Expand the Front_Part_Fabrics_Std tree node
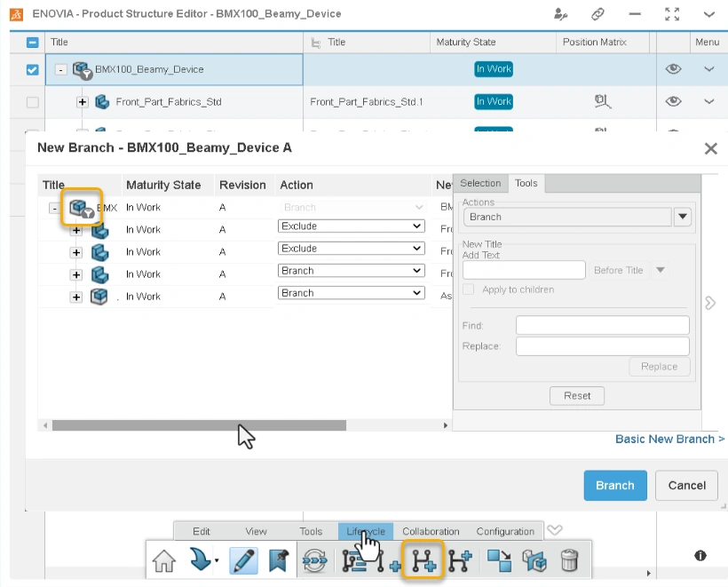 tap(83, 102)
